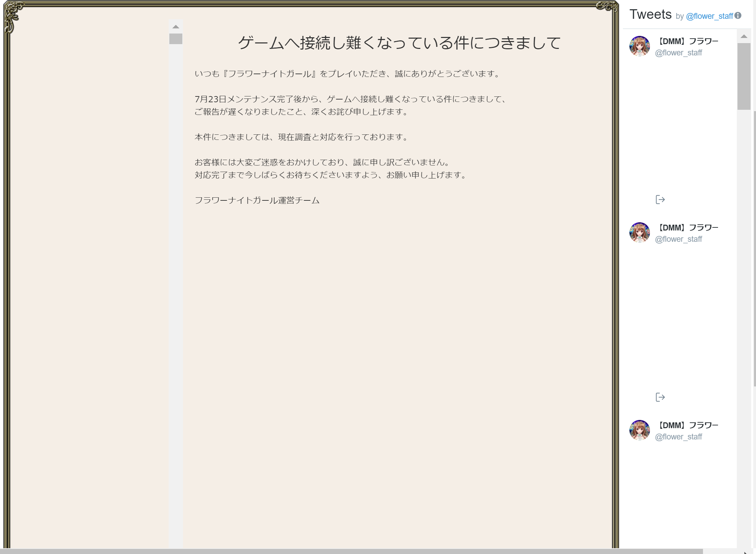756x554 pixels.
Task: Click the second tweet's profile avatar
Action: coord(639,233)
